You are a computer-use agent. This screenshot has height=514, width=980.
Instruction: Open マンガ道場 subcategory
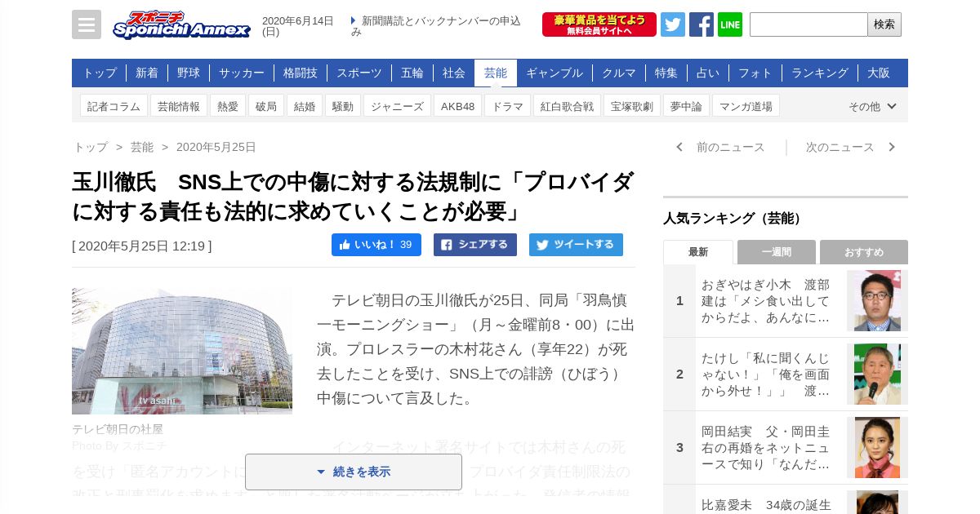pyautogui.click(x=746, y=106)
